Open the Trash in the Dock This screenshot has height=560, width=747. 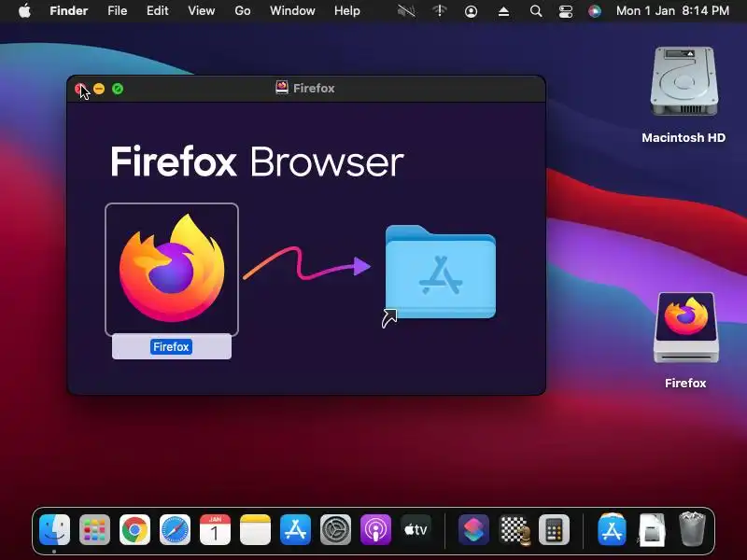tap(692, 528)
